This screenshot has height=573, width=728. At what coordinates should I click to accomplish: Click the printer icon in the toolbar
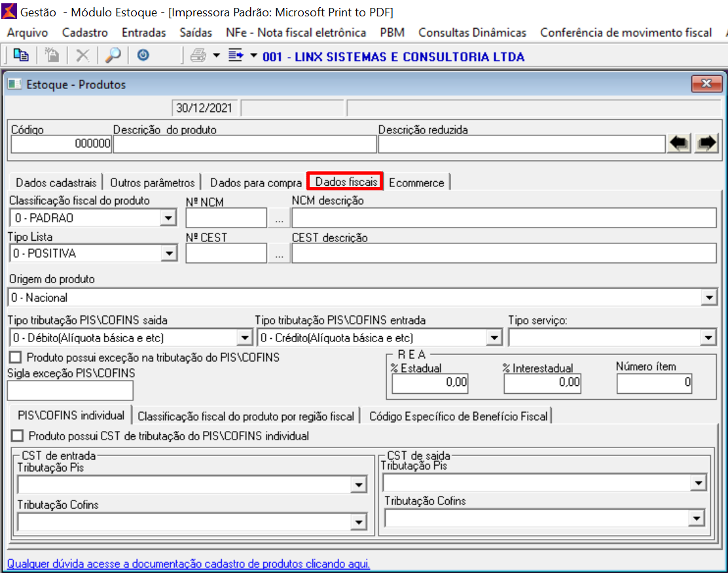point(198,56)
